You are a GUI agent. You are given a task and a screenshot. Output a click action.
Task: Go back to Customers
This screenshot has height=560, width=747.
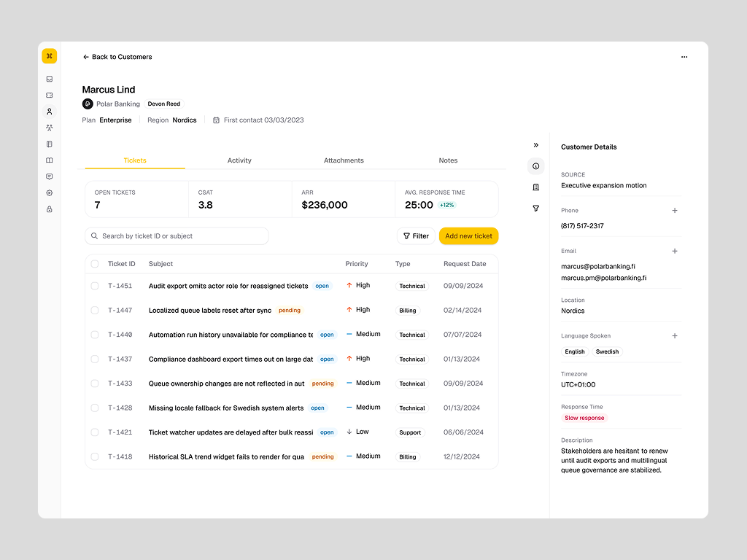point(117,57)
